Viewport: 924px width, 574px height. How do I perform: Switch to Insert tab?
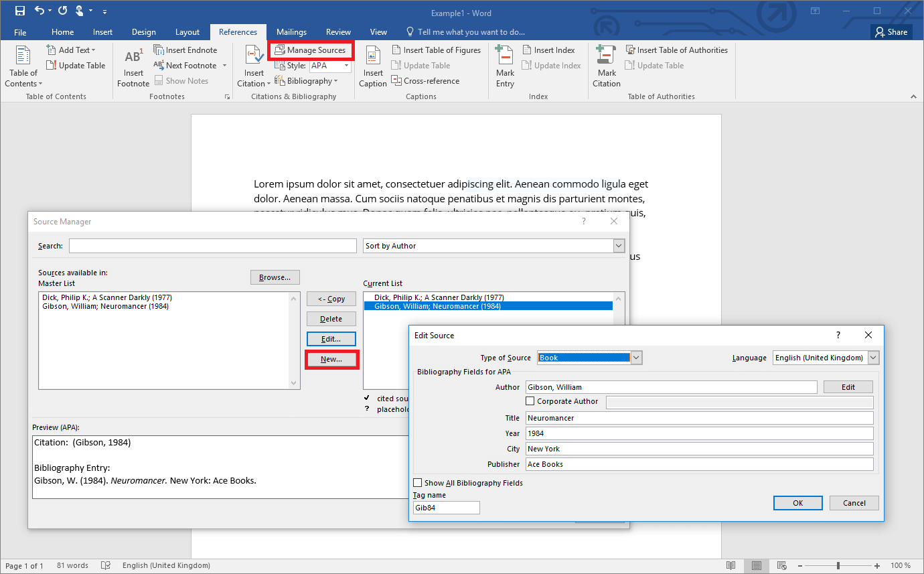102,32
